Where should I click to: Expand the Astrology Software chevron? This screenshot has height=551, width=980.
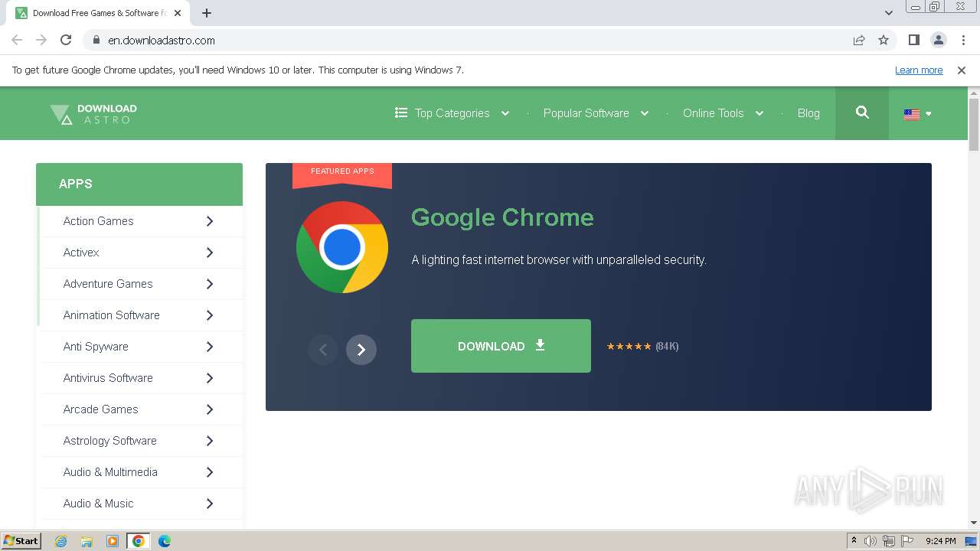[210, 441]
